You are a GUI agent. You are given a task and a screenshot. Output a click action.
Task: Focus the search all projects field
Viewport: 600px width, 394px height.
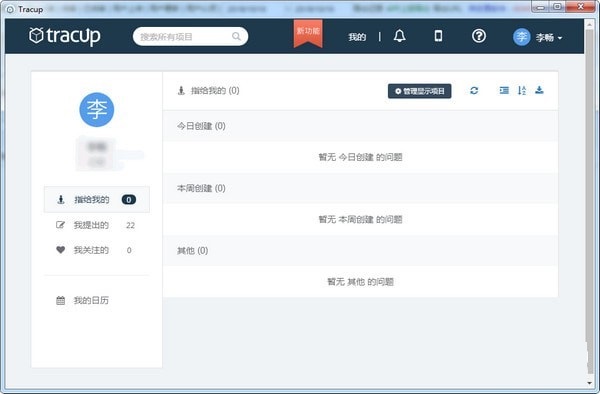coord(190,36)
